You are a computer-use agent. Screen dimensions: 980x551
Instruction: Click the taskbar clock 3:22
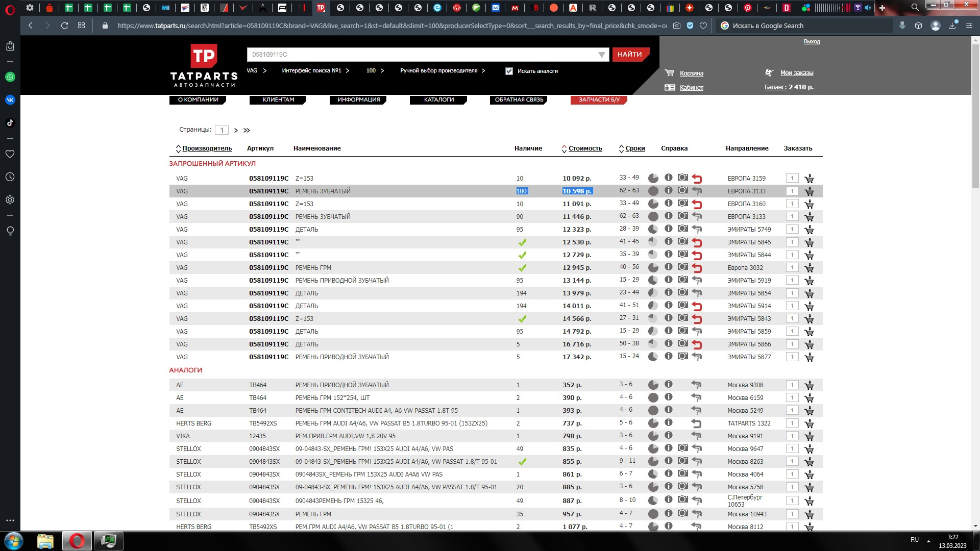point(952,537)
